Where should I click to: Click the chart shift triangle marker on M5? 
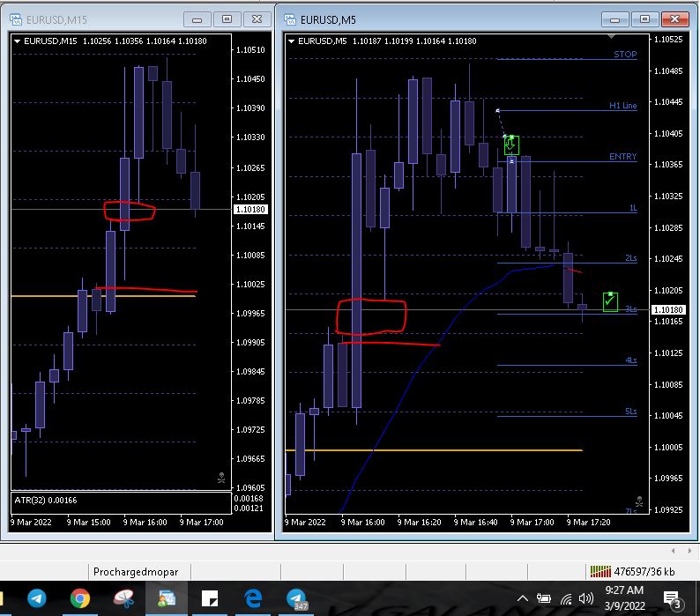click(x=611, y=36)
